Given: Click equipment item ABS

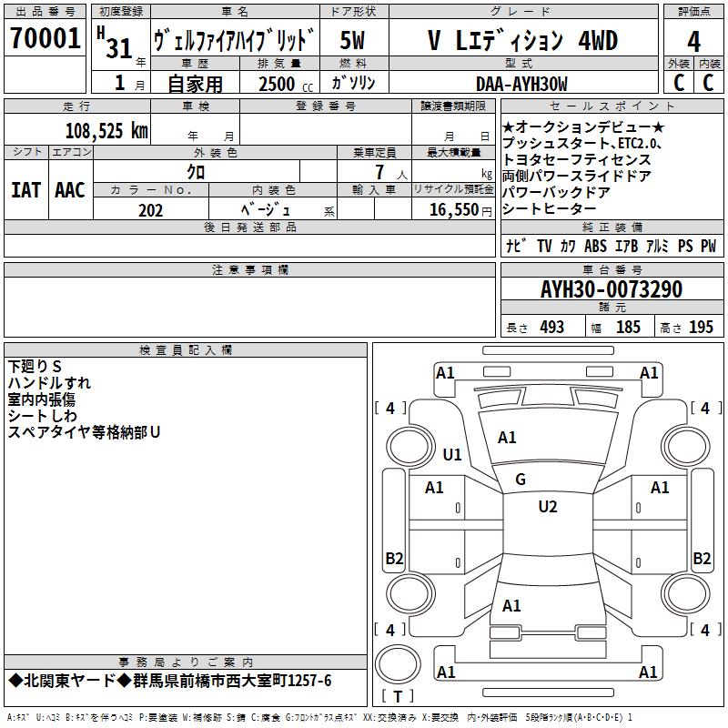Looking at the screenshot, I should 595,246.
